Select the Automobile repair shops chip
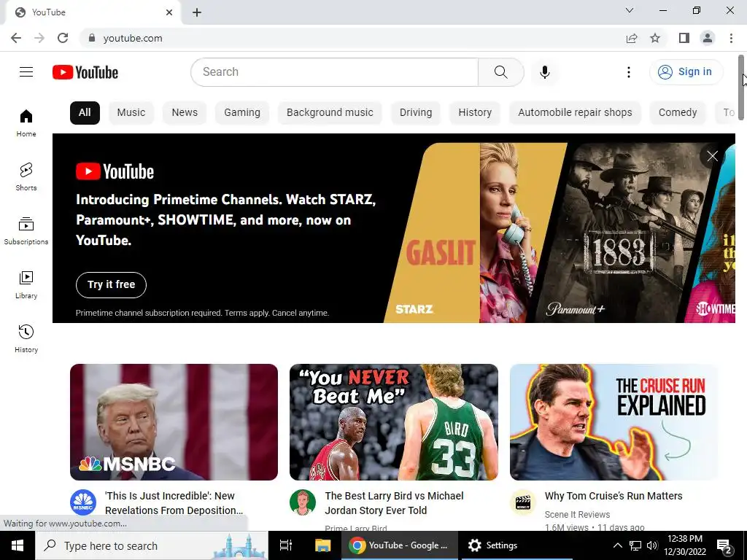Image resolution: width=747 pixels, height=560 pixels. pyautogui.click(x=575, y=113)
